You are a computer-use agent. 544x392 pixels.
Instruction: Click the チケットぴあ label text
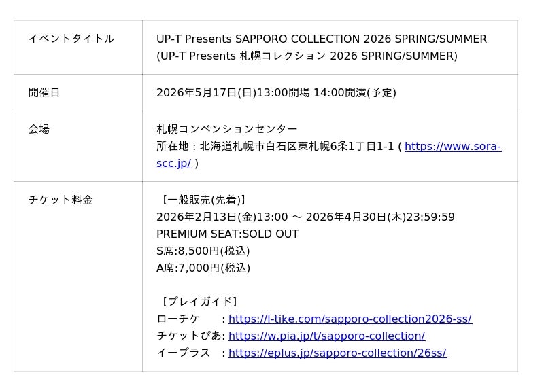pyautogui.click(x=188, y=336)
